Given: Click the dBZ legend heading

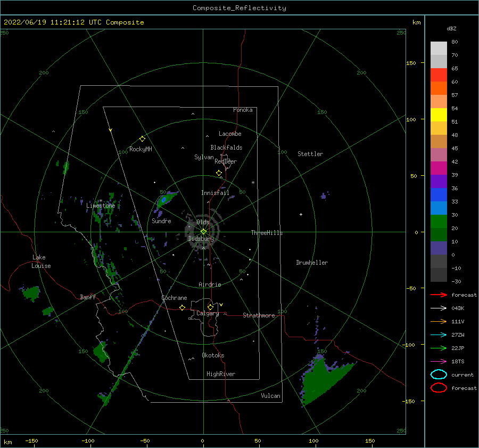Looking at the screenshot, I should pos(451,29).
